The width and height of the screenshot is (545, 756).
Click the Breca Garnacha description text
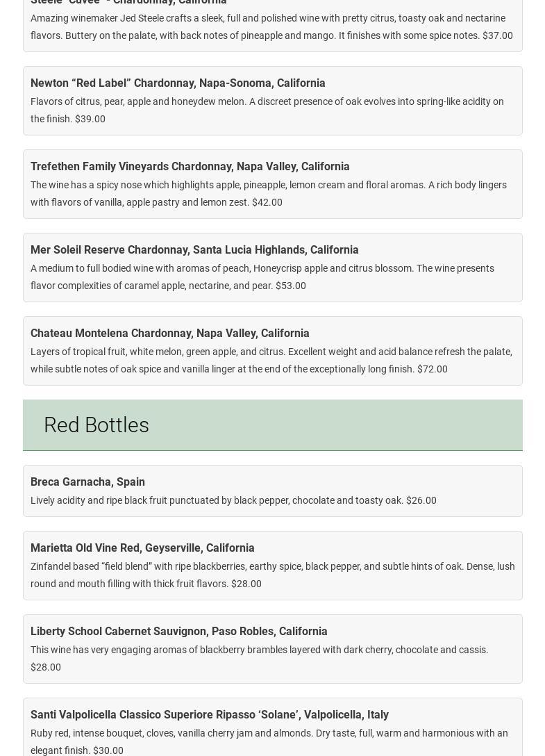(233, 500)
